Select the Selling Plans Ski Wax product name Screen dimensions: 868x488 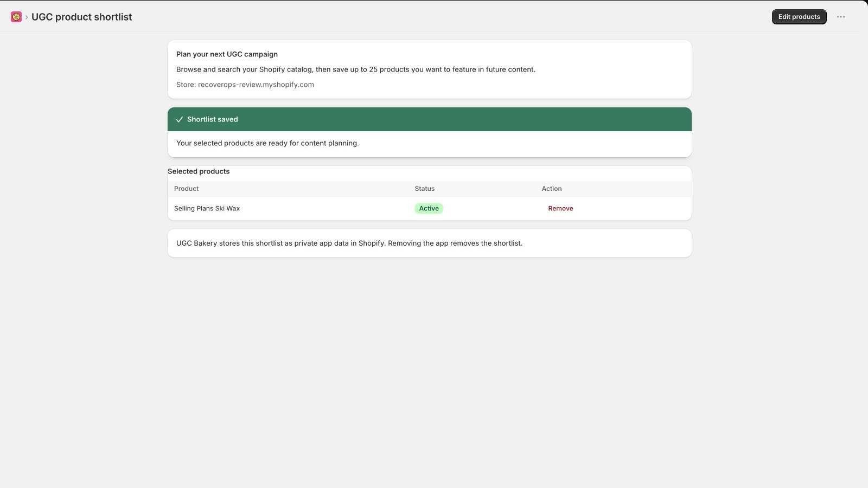pyautogui.click(x=207, y=208)
